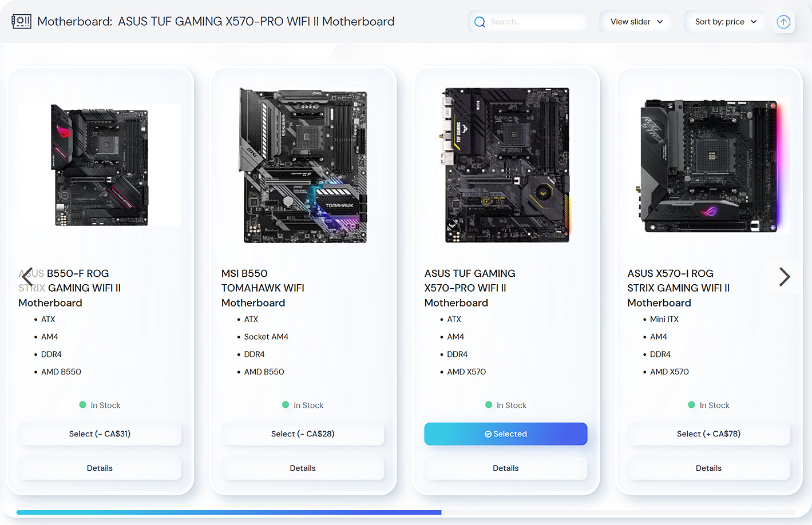Open Details for ASUS TUF GAMING X570-PRO
Viewport: 812px width, 525px height.
click(x=506, y=468)
